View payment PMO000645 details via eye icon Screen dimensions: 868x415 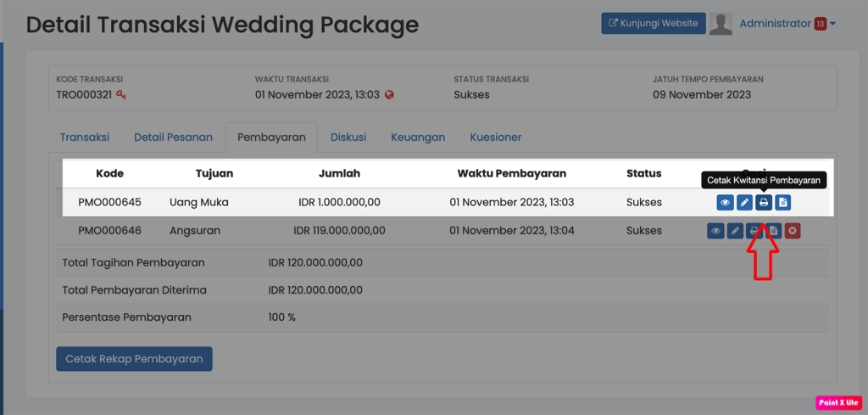(725, 203)
